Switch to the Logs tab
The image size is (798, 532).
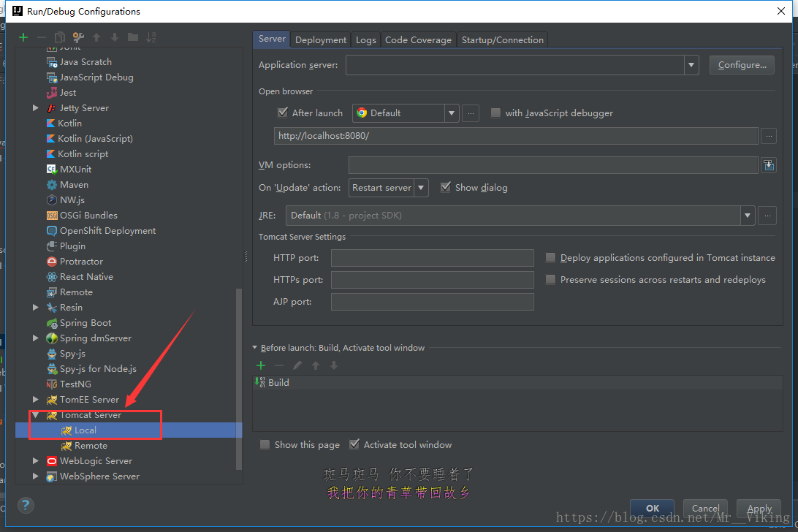(x=366, y=39)
